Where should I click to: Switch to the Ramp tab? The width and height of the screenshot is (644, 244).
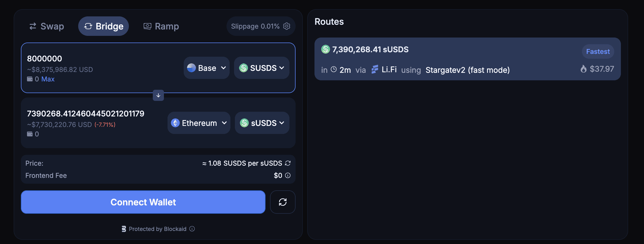tap(161, 26)
